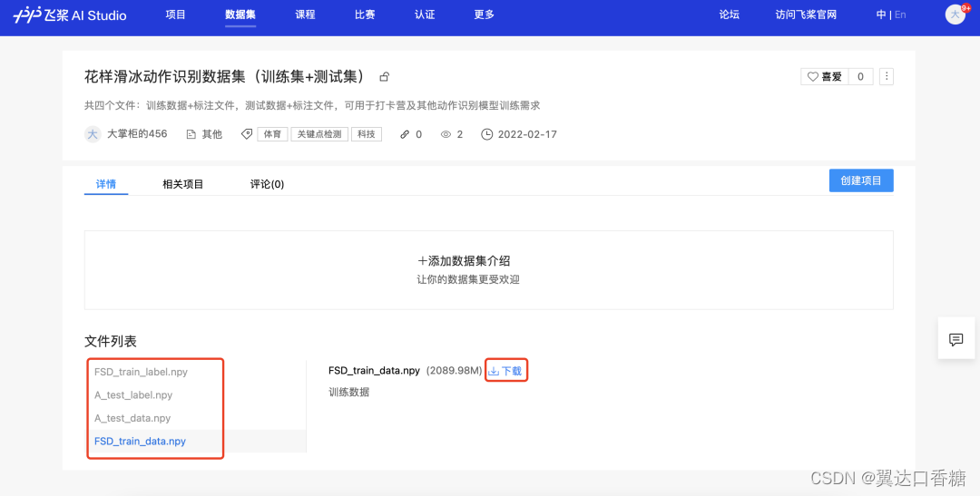Click the 创建项目 button
Image resolution: width=980 pixels, height=496 pixels.
coord(860,180)
